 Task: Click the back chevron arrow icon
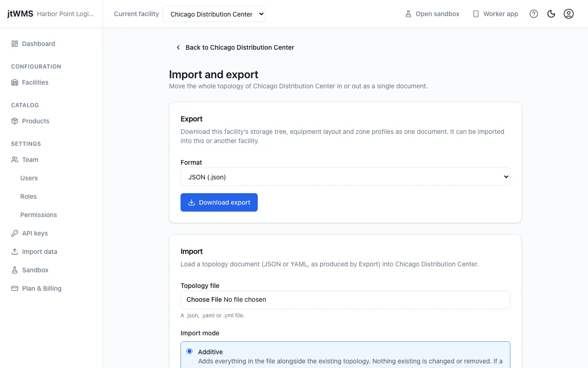178,47
